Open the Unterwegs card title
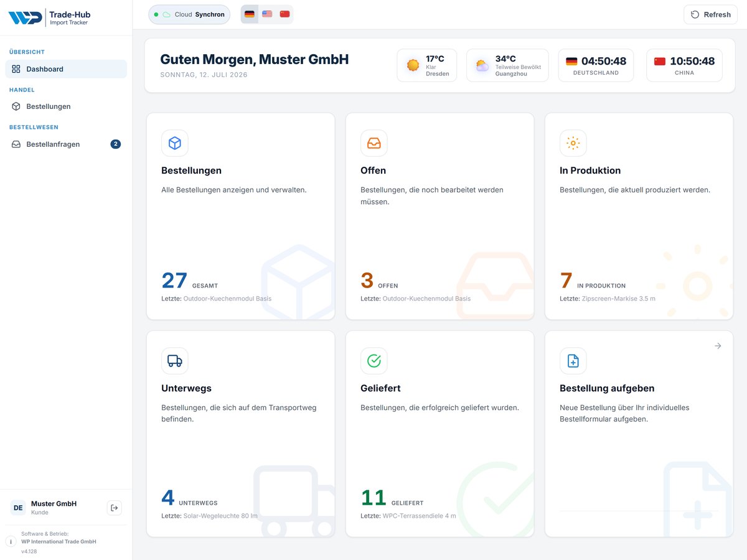Screen dimensions: 747x560 tap(186, 388)
